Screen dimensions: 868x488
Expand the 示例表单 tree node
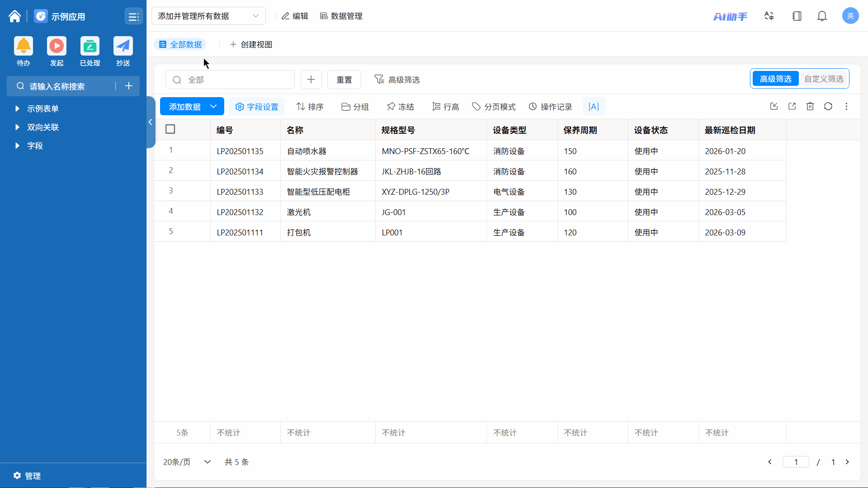point(17,108)
